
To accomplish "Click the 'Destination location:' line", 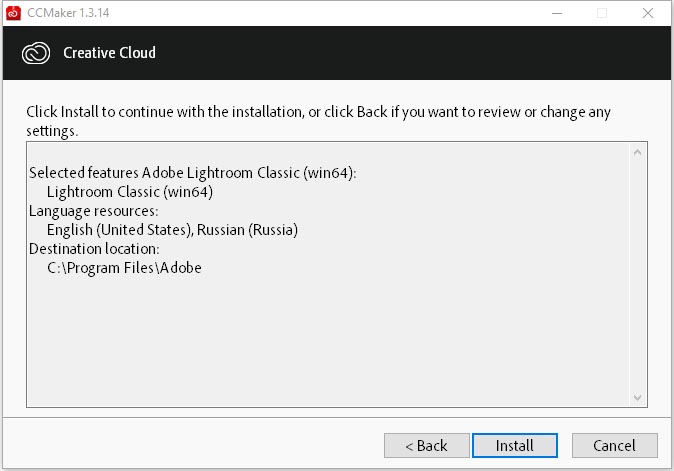I will click(x=94, y=249).
